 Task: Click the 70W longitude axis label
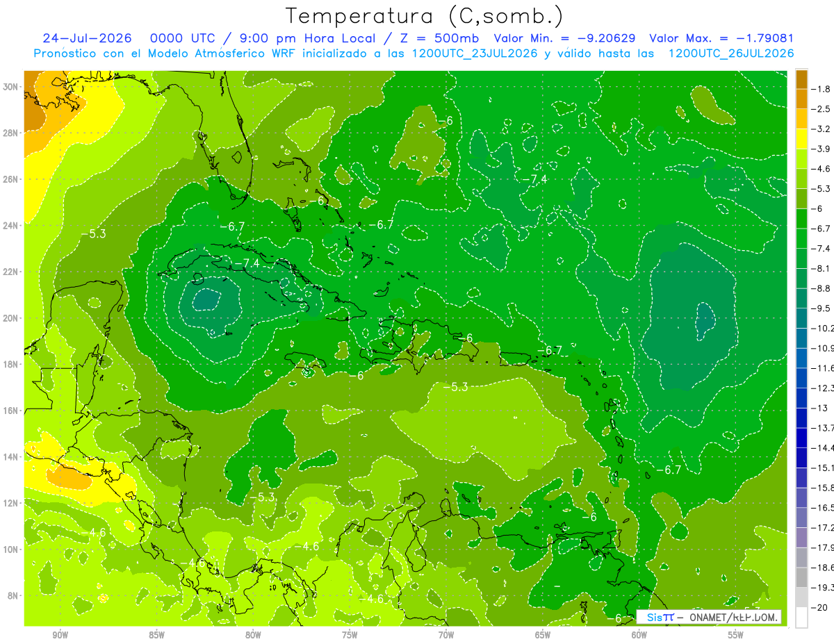coord(446,635)
